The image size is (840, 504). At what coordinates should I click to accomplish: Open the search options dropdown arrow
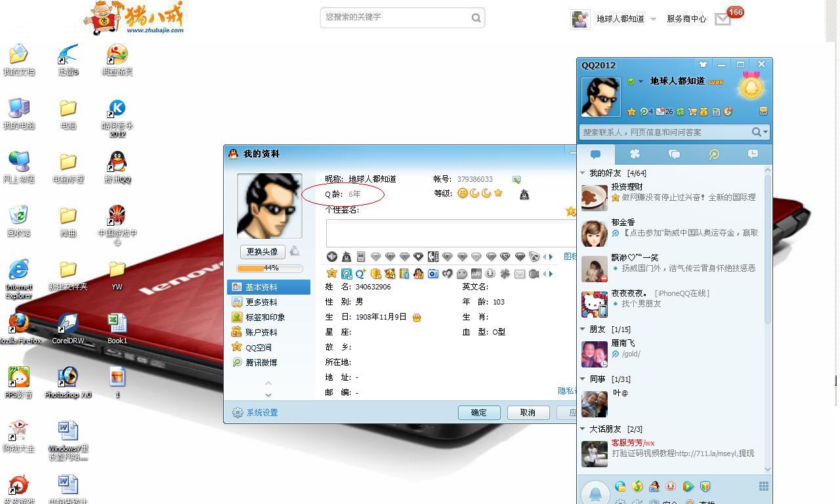click(x=765, y=132)
